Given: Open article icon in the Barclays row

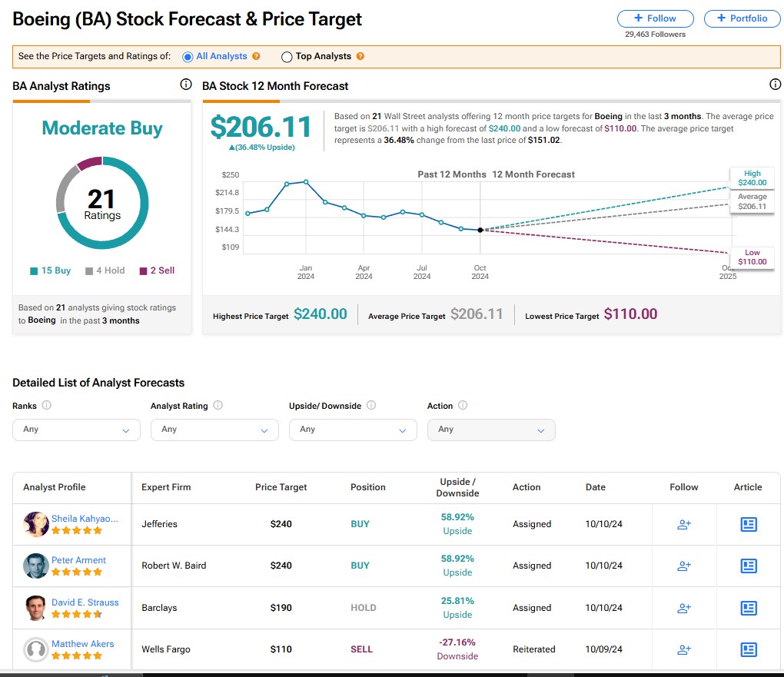Looking at the screenshot, I should pos(748,608).
